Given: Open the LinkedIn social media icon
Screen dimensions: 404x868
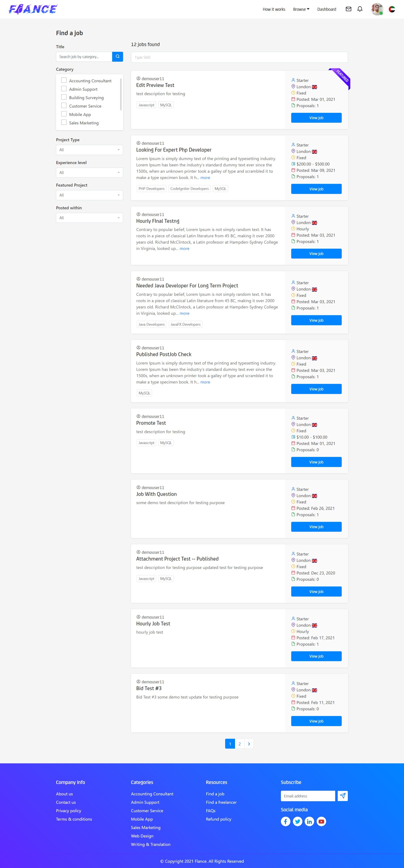Looking at the screenshot, I should [x=309, y=821].
